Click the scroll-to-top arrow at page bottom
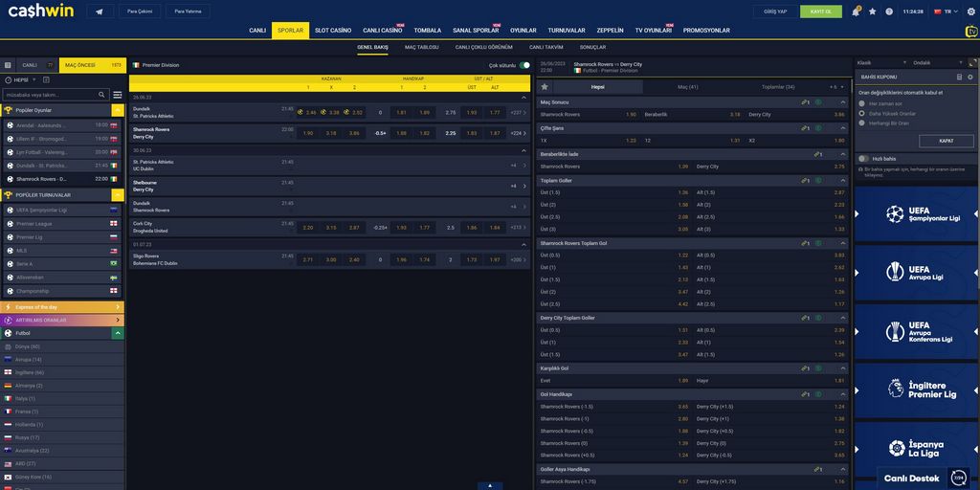Viewport: 980px width, 490px height. pyautogui.click(x=490, y=485)
